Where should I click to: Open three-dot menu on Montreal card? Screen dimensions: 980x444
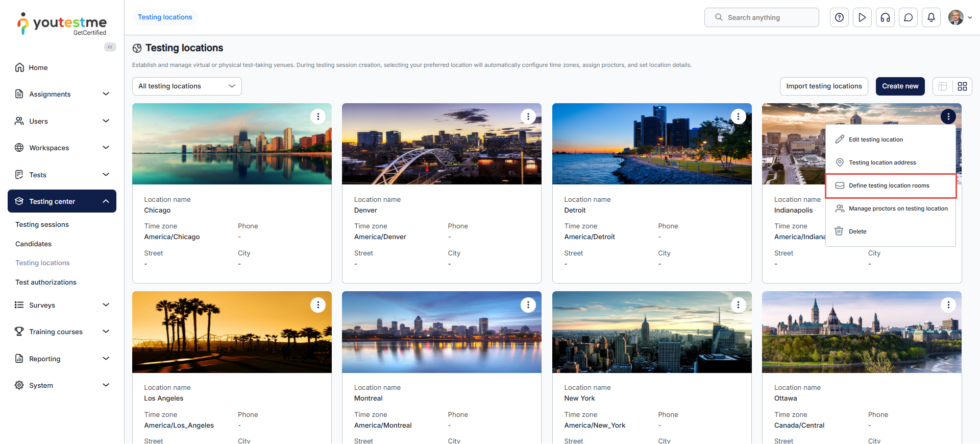tap(528, 305)
